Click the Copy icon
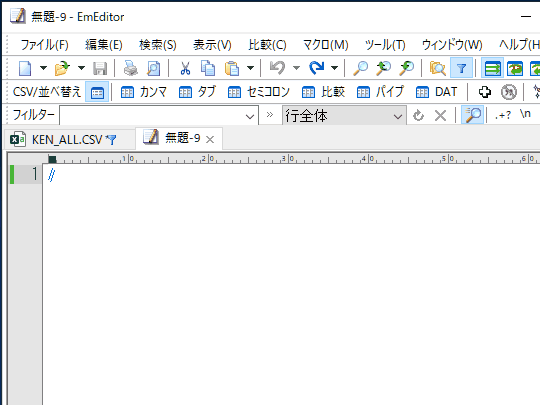Screen dimensions: 540x405 click(208, 68)
